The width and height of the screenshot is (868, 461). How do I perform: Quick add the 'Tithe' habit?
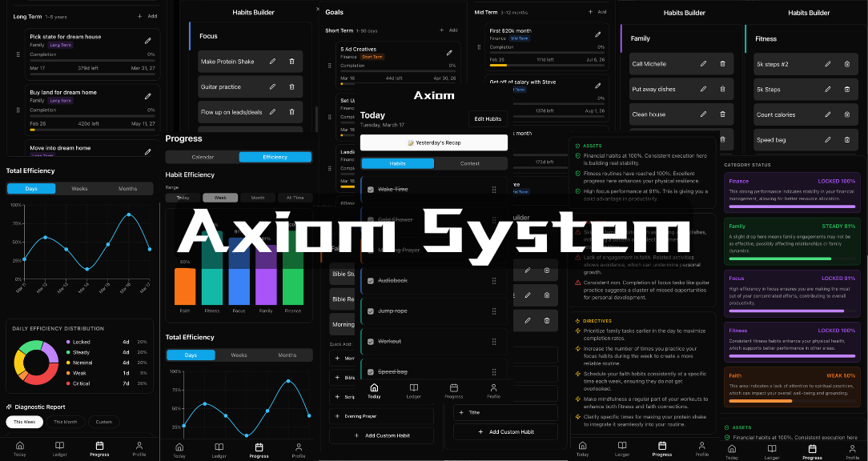[505, 412]
